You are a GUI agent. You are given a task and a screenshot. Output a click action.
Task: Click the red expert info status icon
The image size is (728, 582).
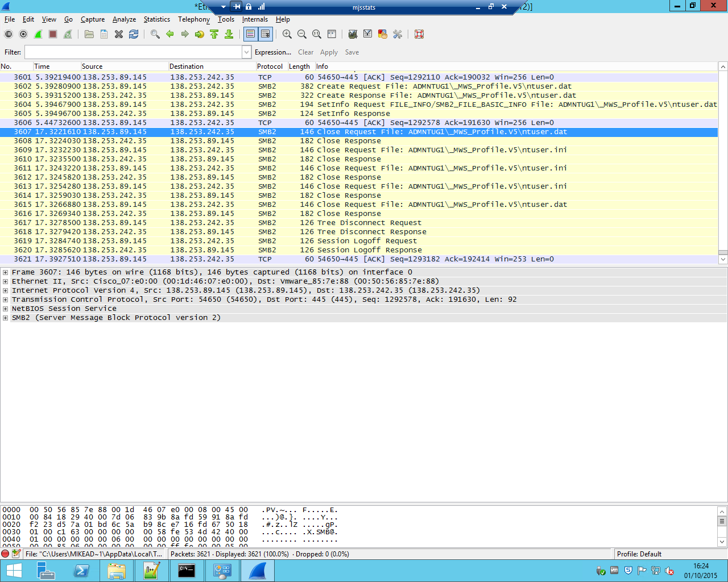click(5, 554)
